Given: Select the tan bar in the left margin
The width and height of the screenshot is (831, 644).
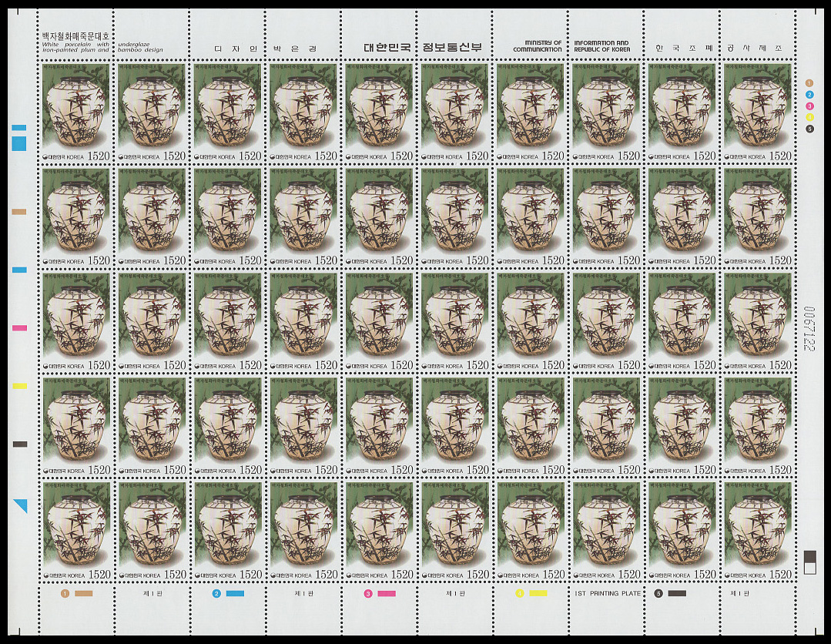Looking at the screenshot, I should point(19,212).
